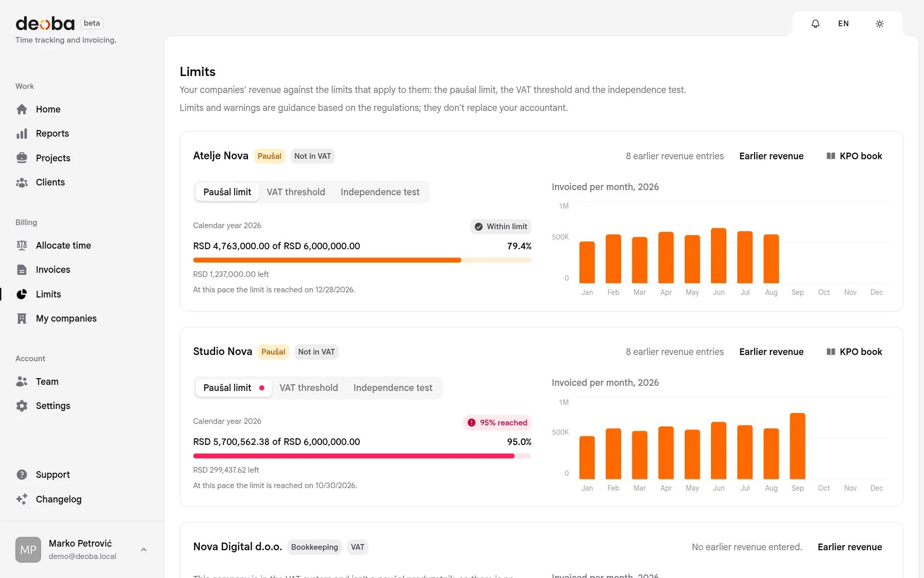The image size is (924, 578).
Task: Switch to Studio Nova VAT threshold tab
Action: click(309, 388)
